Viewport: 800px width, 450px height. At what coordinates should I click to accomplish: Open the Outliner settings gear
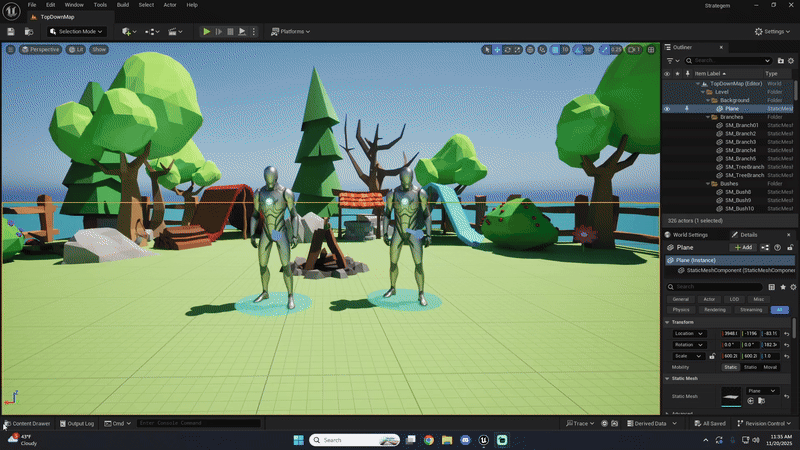(792, 60)
